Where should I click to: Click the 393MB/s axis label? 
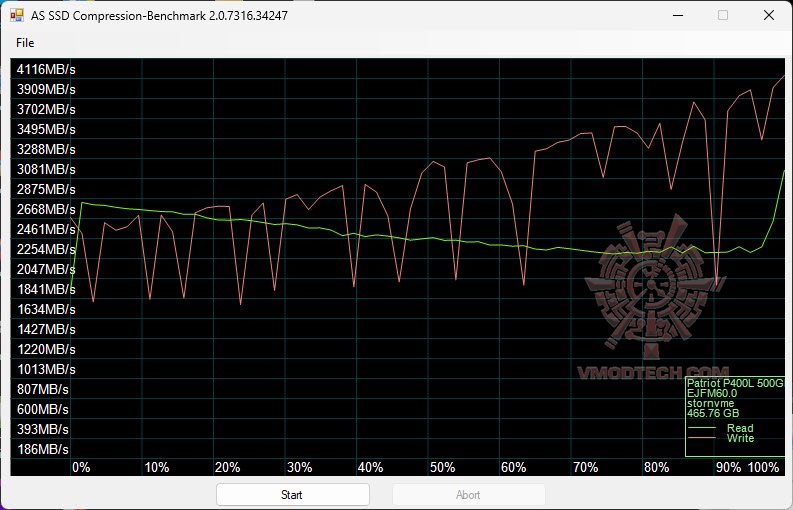point(42,429)
